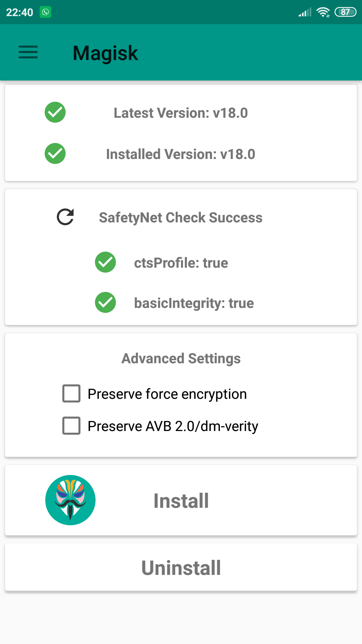Enable Preserve AVB 2.0/dm-verity checkbox
This screenshot has height=644, width=362.
click(71, 426)
